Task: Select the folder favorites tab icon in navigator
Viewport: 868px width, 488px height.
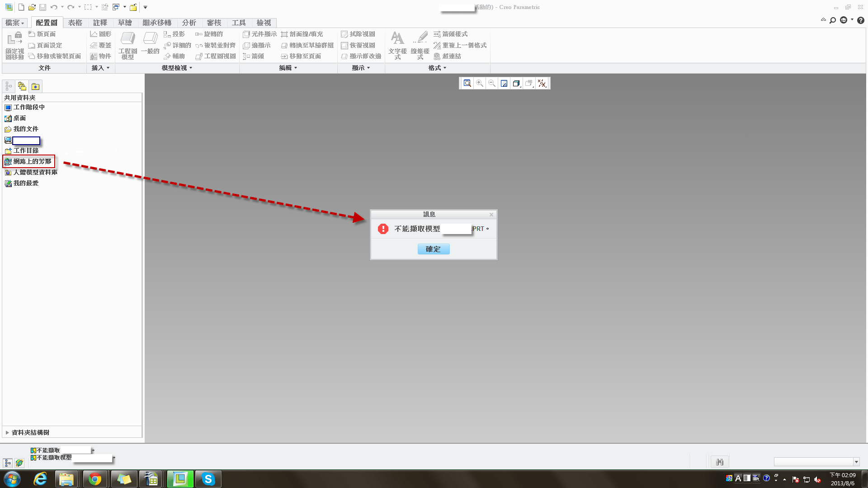Action: (35, 86)
